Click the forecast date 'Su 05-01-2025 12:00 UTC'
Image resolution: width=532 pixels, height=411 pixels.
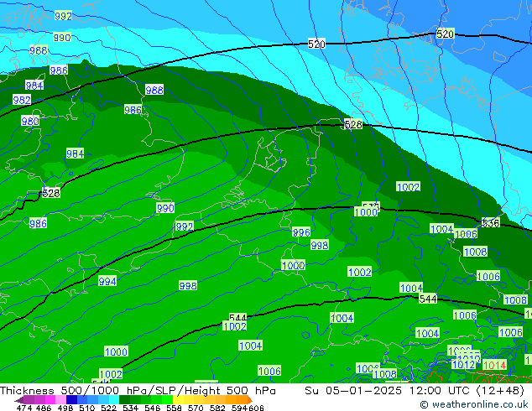(x=389, y=391)
